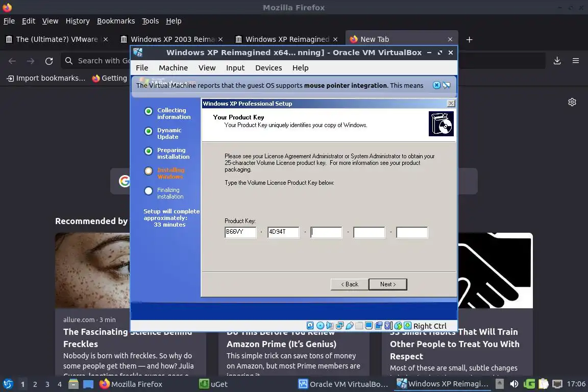Click audio icon in VirtualBox status bar
The height and width of the screenshot is (392, 588).
point(330,326)
